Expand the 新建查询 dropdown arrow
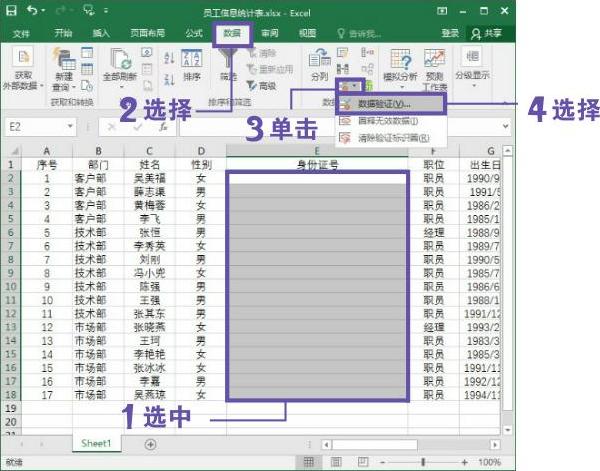The height and width of the screenshot is (471, 600). (73, 87)
